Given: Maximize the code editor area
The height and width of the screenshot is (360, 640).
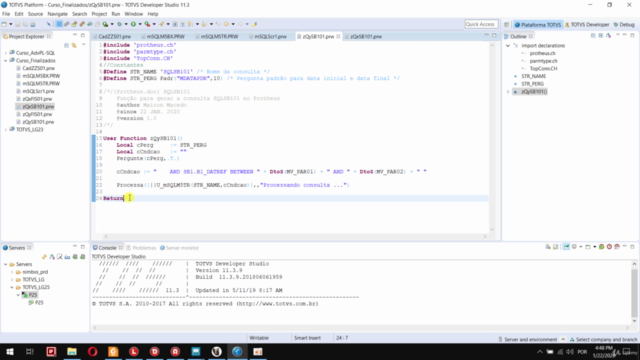Looking at the screenshot, I should [x=494, y=36].
